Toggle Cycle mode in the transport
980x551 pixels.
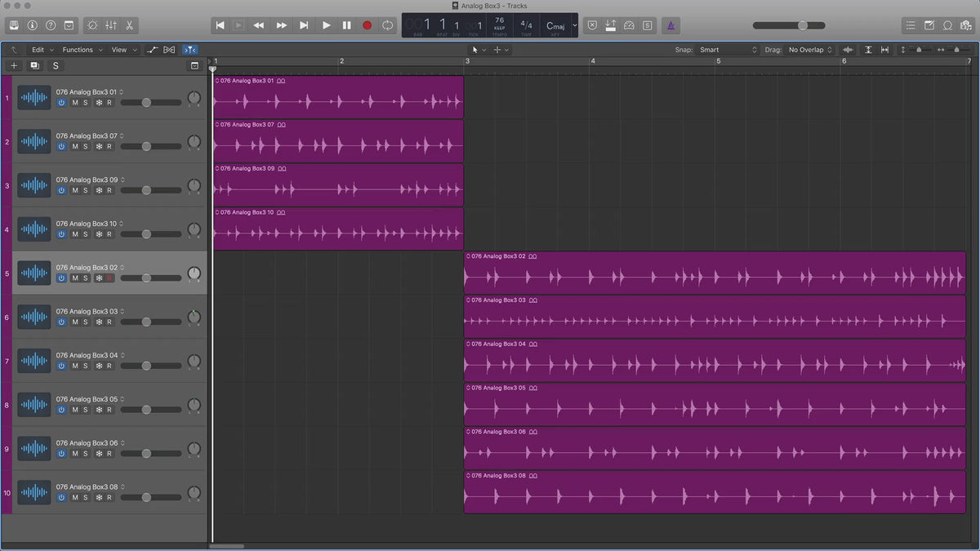pos(387,25)
